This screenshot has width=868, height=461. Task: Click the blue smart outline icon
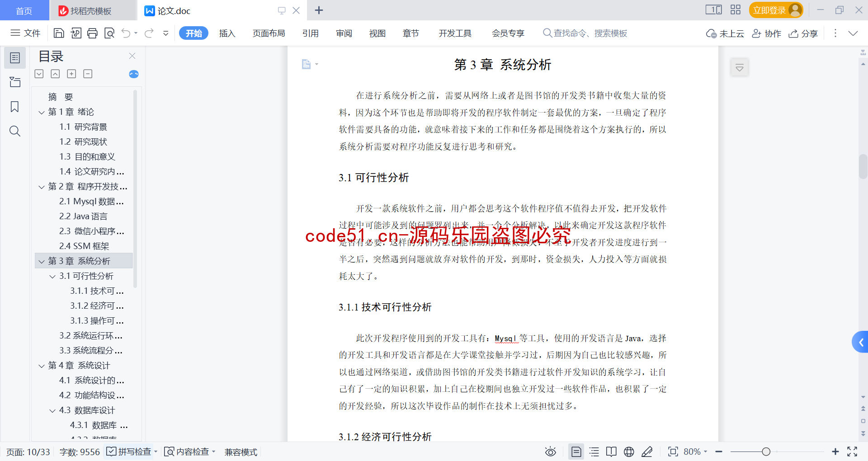pyautogui.click(x=134, y=74)
